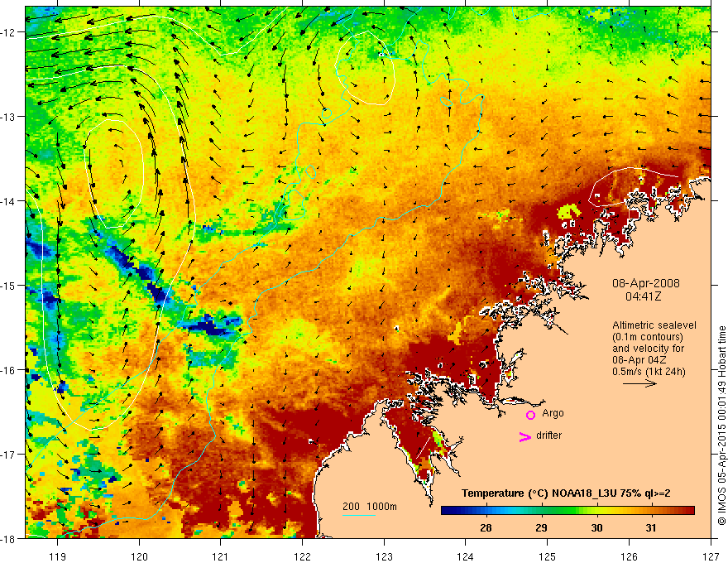728x563 pixels.
Task: Click longitude axis label 120
Action: [x=139, y=556]
